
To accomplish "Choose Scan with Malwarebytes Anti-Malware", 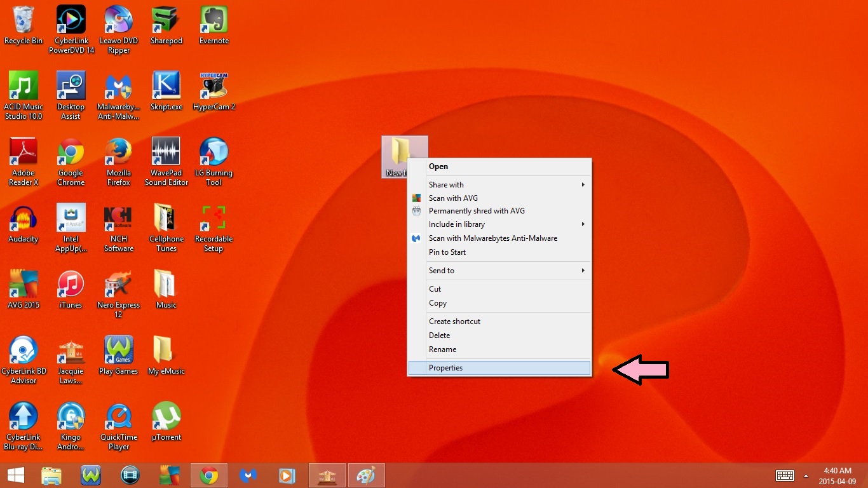I will click(499, 238).
